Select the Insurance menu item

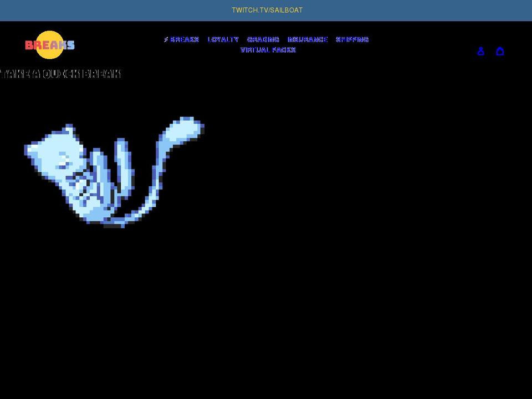click(x=308, y=40)
